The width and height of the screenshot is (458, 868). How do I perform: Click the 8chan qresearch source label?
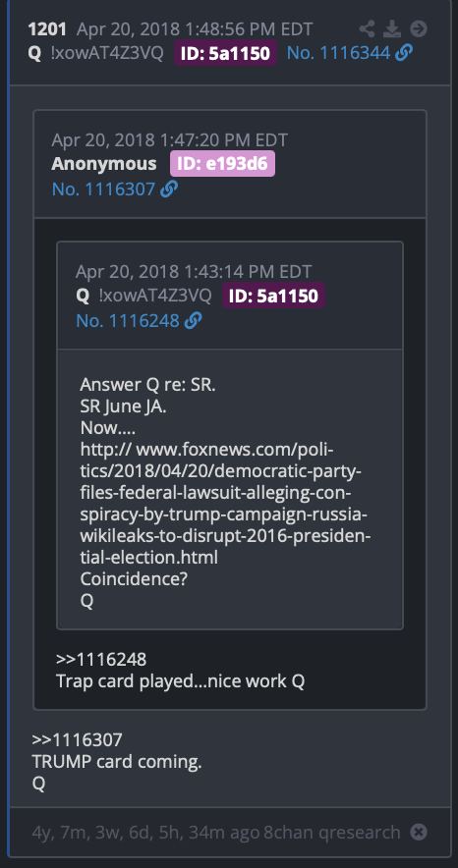tap(332, 832)
